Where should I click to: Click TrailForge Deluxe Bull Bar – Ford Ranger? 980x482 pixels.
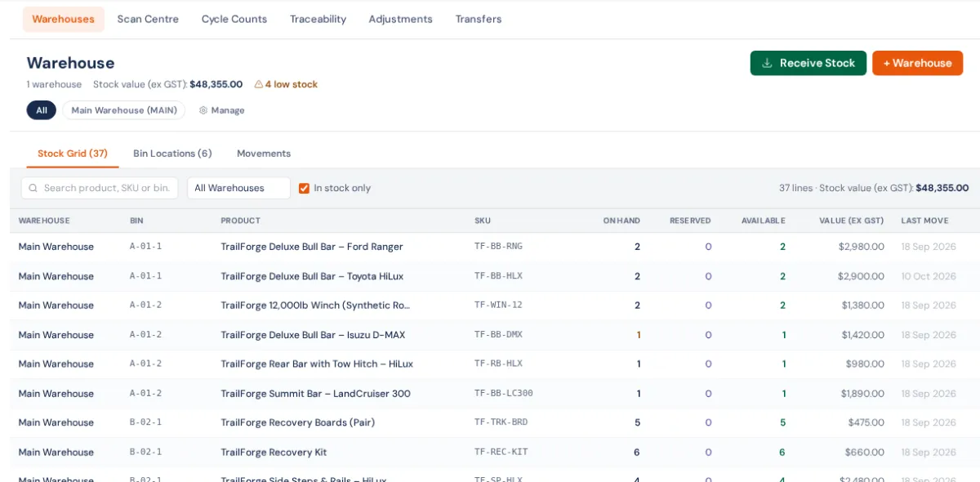pos(312,247)
